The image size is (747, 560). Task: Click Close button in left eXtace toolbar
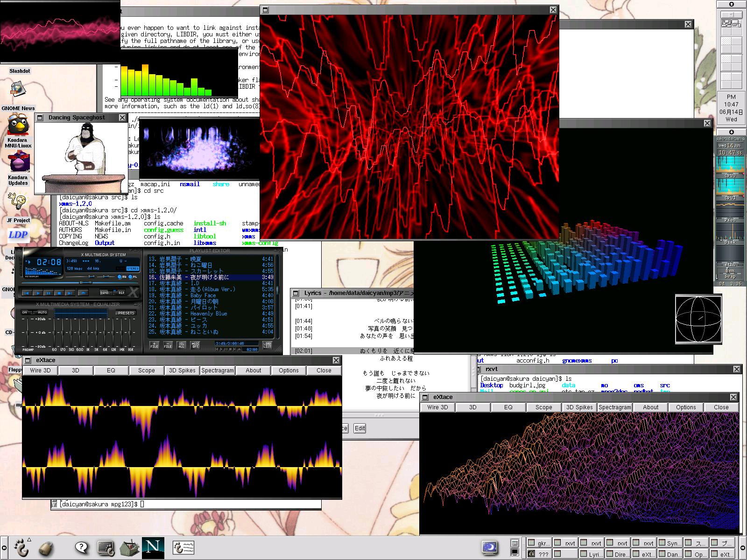pos(324,371)
